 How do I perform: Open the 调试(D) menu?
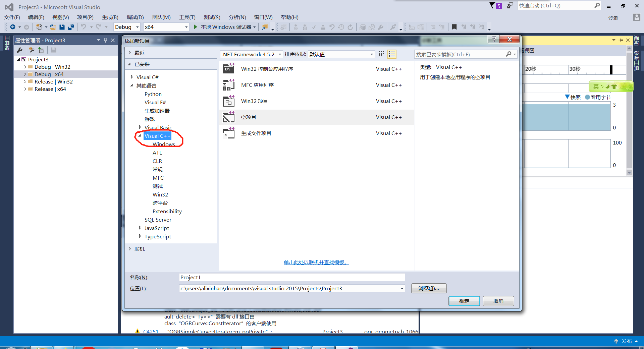pyautogui.click(x=135, y=17)
